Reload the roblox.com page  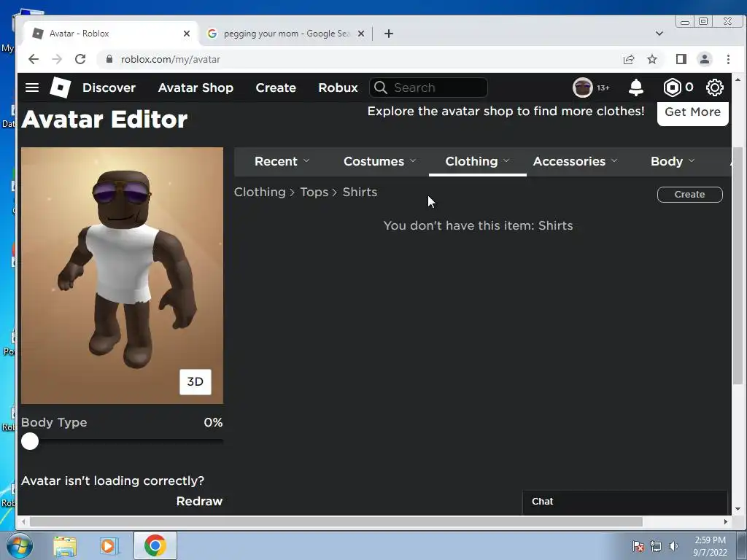click(80, 59)
